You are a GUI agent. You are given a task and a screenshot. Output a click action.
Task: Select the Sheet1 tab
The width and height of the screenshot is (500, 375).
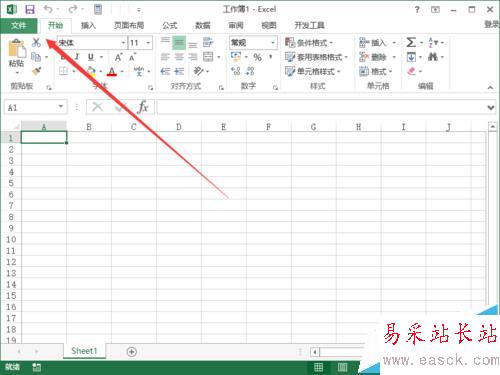tap(84, 351)
